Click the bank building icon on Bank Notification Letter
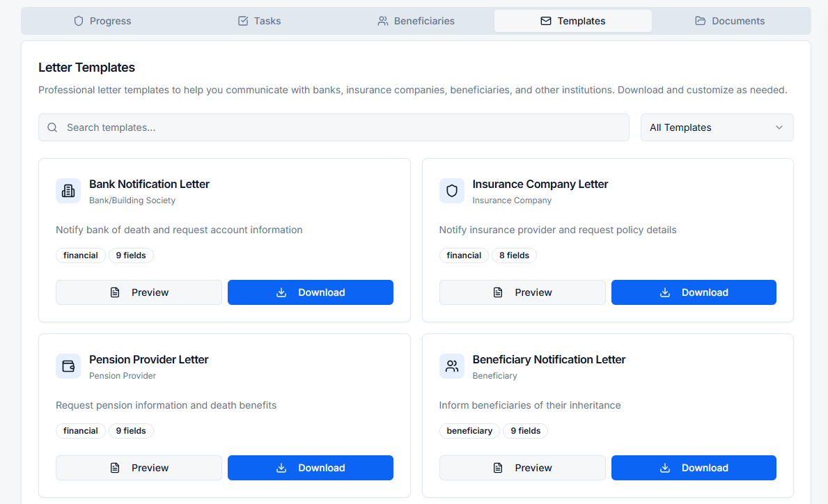 68,191
